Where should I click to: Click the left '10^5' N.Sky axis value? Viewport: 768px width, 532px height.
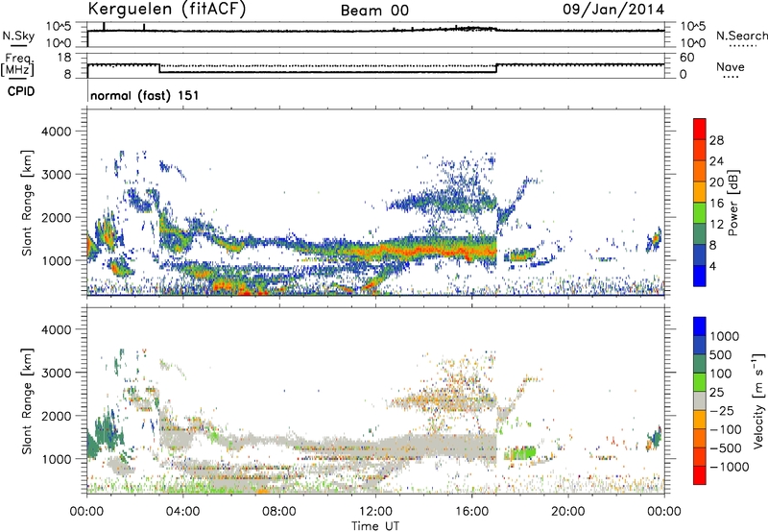(x=59, y=27)
